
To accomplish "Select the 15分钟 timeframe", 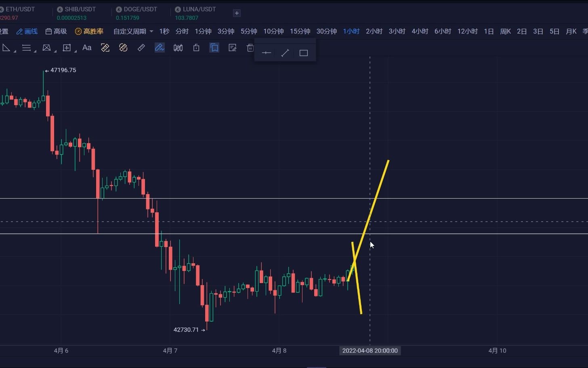I will pyautogui.click(x=300, y=31).
